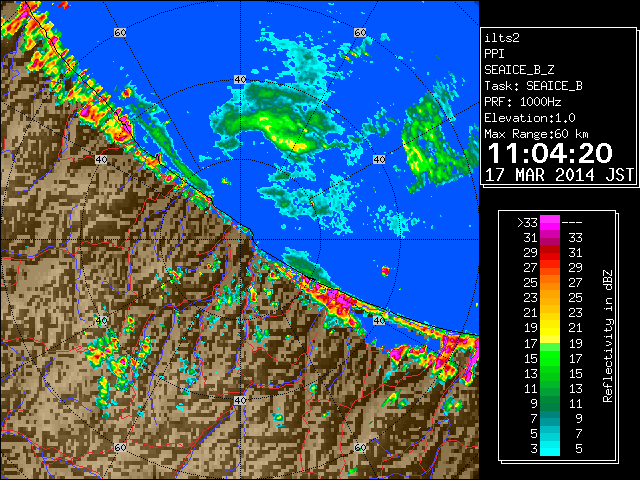Click the 11:04:20 timestamp

coord(550,153)
